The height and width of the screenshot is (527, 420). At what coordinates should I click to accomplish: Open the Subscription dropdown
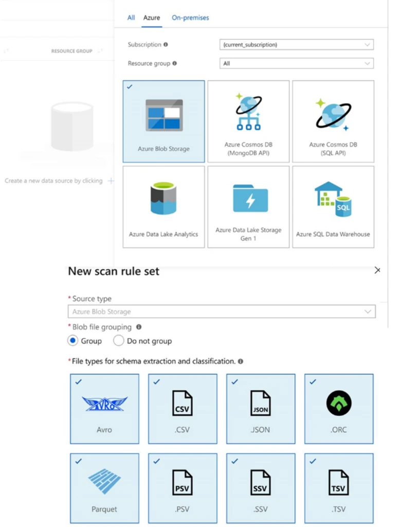[296, 45]
